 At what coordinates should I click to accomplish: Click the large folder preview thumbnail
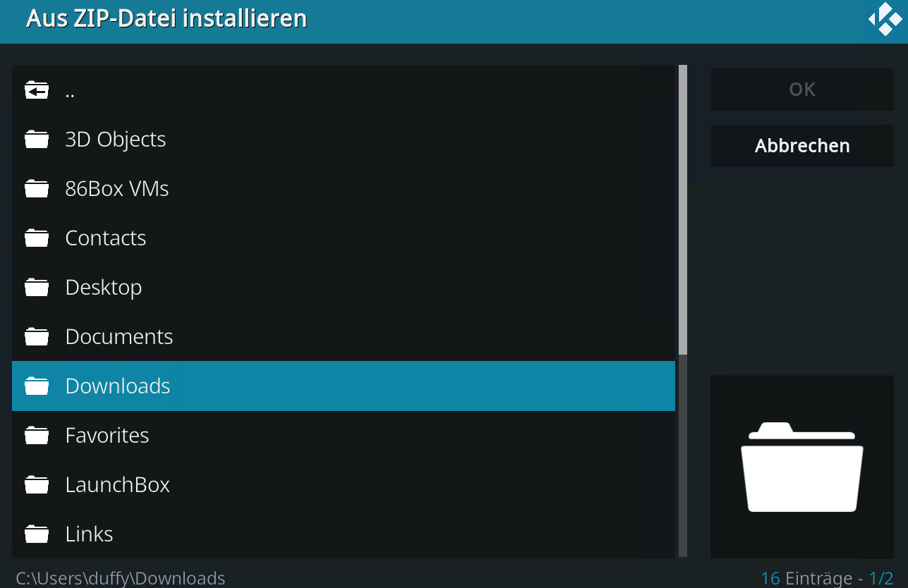click(802, 467)
